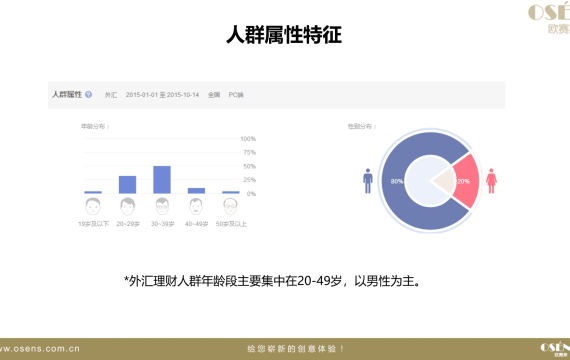
Task: Click the 50岁及以上 elderly face icon
Action: coord(231,207)
